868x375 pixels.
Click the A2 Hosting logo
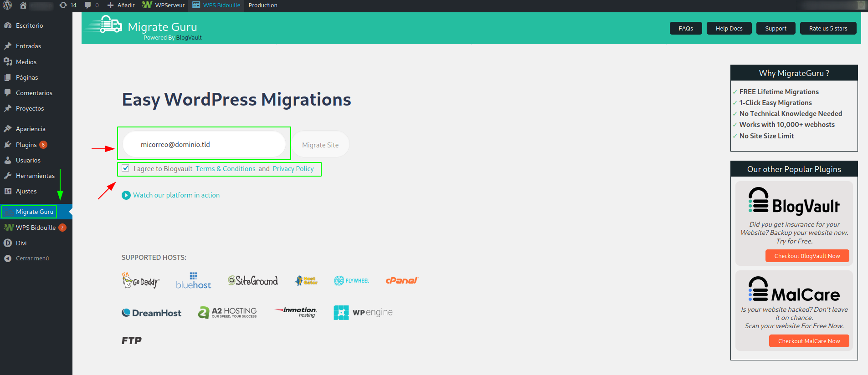pos(227,312)
